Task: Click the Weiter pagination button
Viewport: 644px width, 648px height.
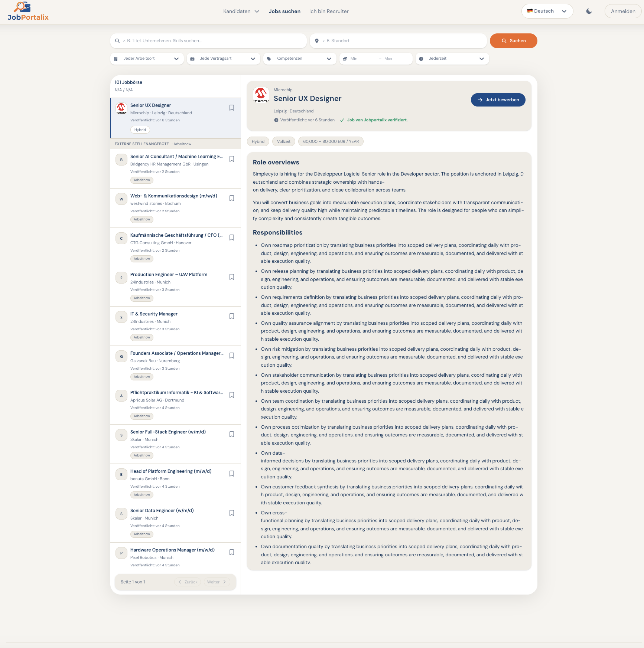Action: 217,582
